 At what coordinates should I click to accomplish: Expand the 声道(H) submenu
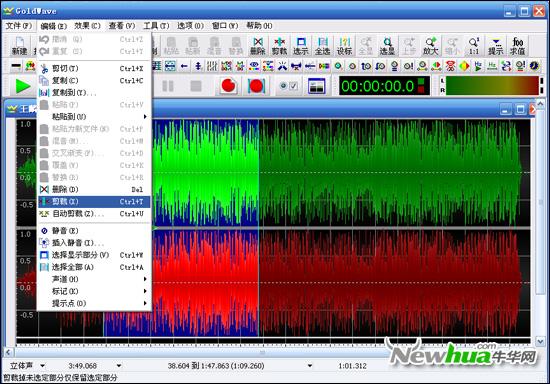pyautogui.click(x=94, y=279)
